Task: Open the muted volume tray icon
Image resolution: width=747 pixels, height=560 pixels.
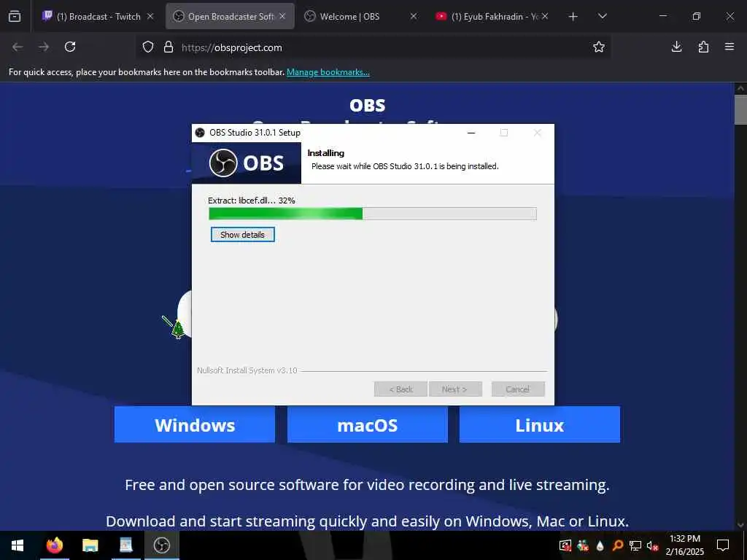Action: (x=652, y=545)
